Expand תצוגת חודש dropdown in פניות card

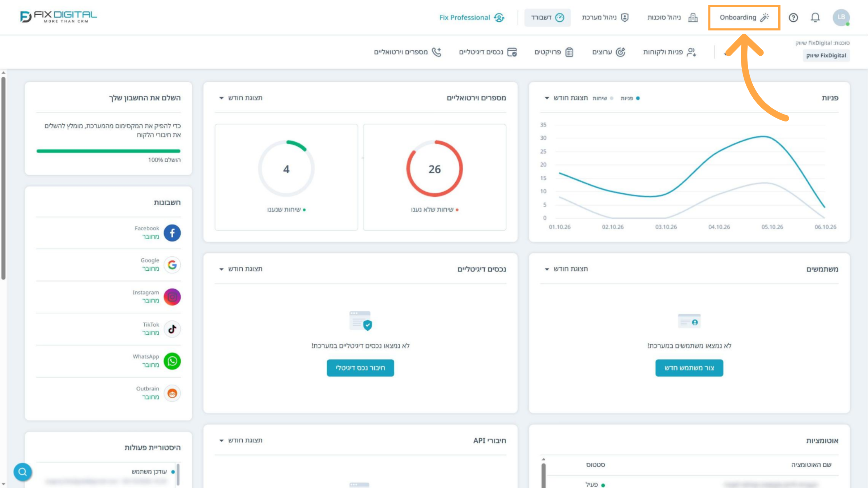566,98
